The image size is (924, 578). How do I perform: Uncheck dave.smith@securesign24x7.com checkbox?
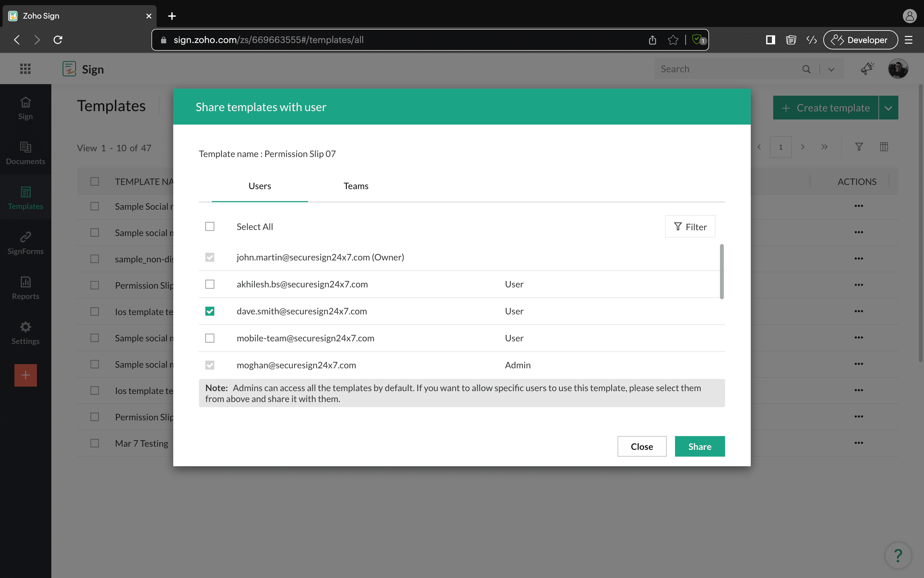pos(210,311)
